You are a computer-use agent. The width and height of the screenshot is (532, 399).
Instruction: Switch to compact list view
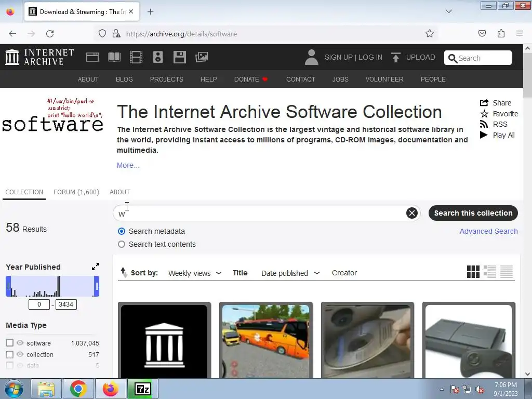pos(507,272)
